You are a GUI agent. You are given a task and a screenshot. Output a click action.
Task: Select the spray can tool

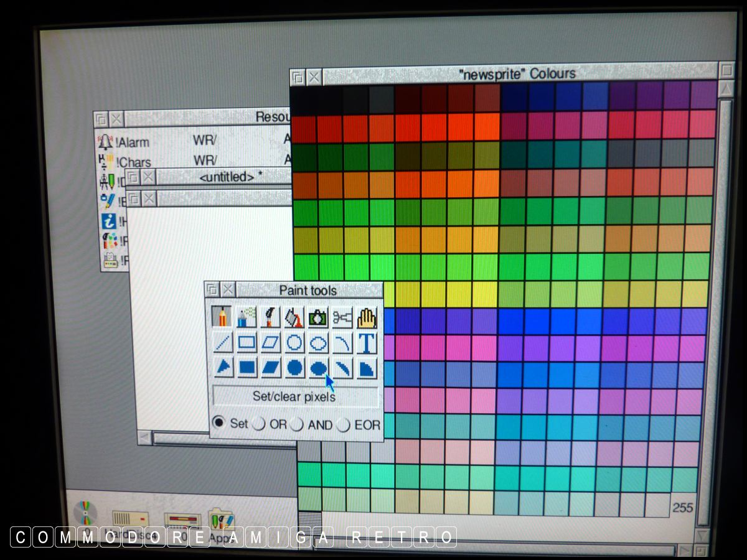click(x=247, y=317)
